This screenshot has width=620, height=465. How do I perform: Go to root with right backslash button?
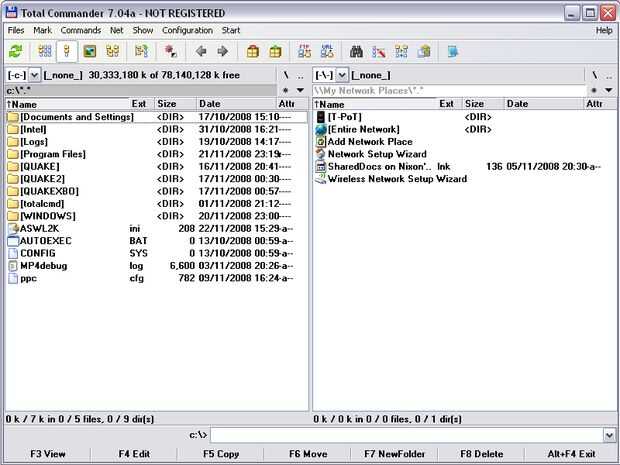594,75
